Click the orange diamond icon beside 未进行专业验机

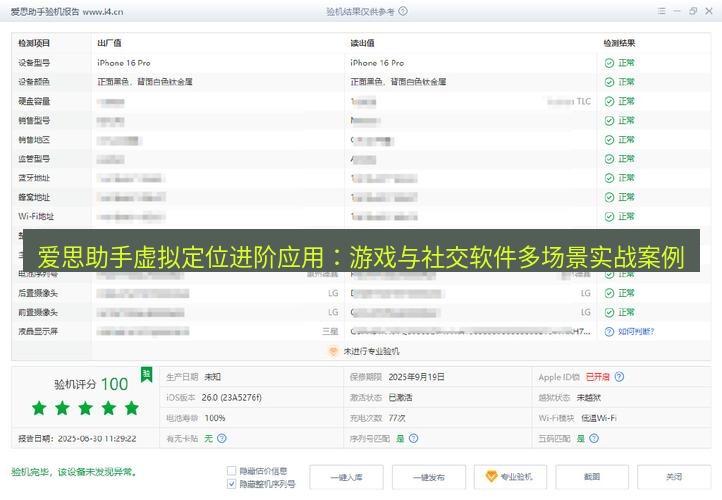(333, 351)
